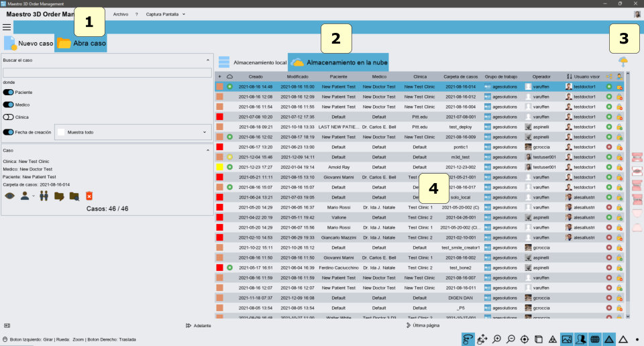
Task: Collapse the Buscar el caso panel
Action: 208,60
